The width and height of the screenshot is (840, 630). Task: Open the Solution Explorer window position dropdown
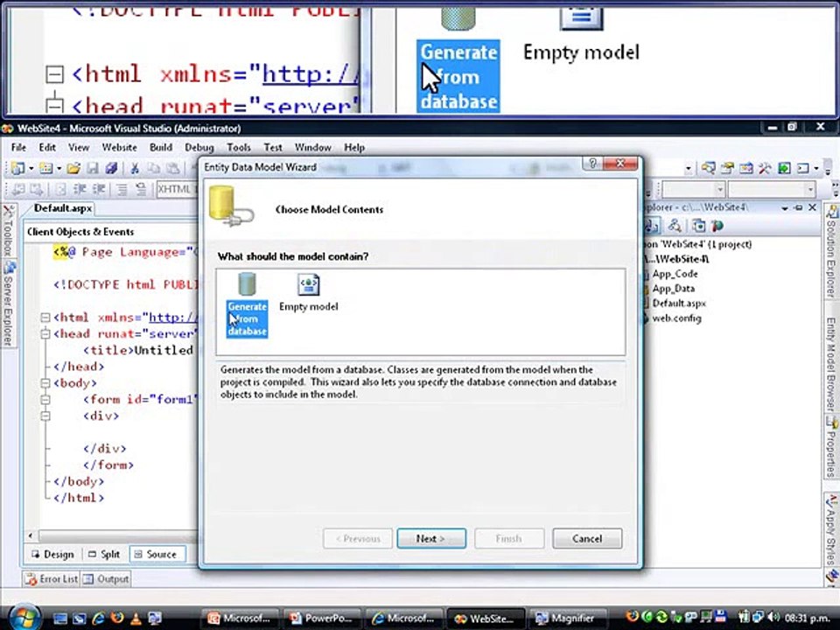coord(786,207)
